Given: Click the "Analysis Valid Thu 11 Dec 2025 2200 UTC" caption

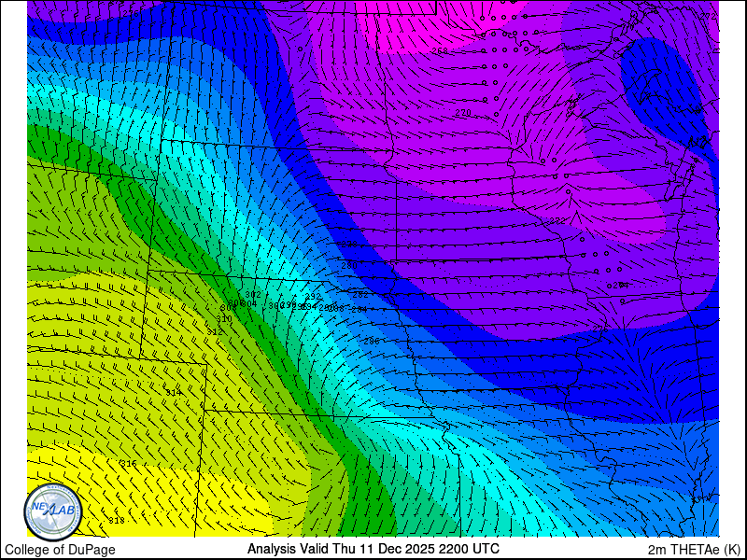Looking at the screenshot, I should point(373,549).
